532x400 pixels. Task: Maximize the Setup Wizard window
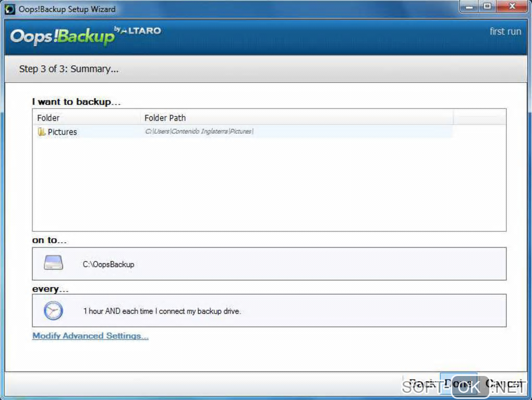point(487,6)
